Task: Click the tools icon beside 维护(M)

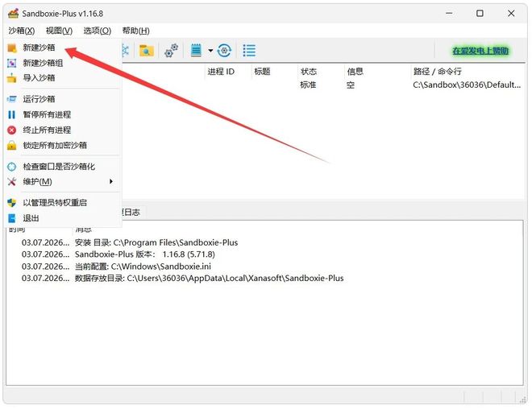Action: click(x=12, y=182)
